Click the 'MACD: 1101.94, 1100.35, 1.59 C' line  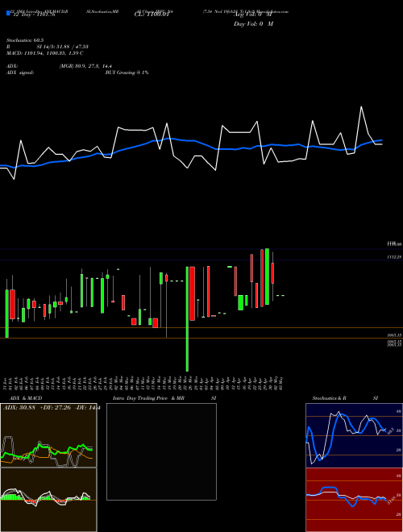pyautogui.click(x=45, y=53)
